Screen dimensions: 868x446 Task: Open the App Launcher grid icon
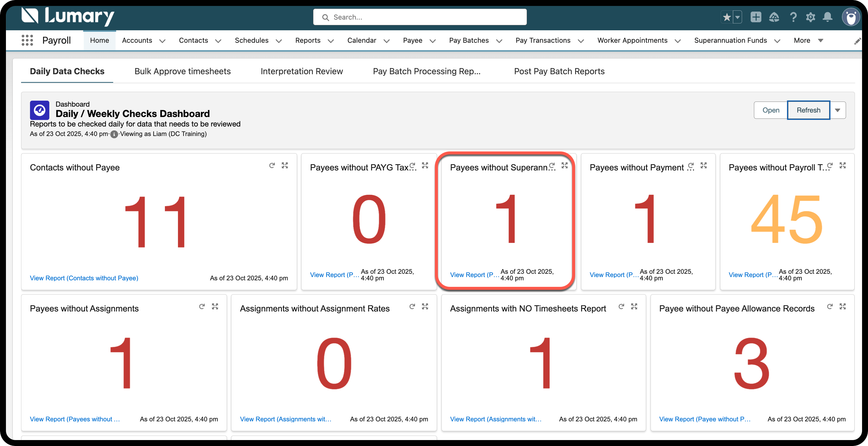click(x=27, y=40)
